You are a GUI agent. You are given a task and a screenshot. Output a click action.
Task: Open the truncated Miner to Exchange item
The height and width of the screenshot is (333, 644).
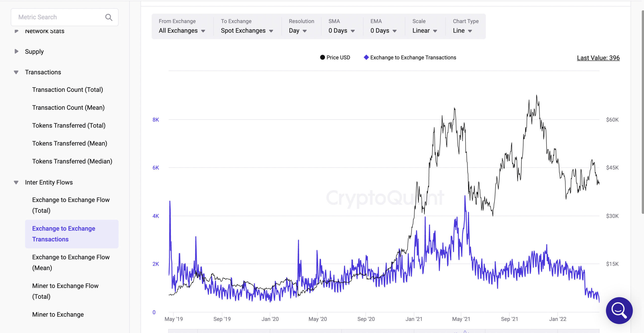58,314
